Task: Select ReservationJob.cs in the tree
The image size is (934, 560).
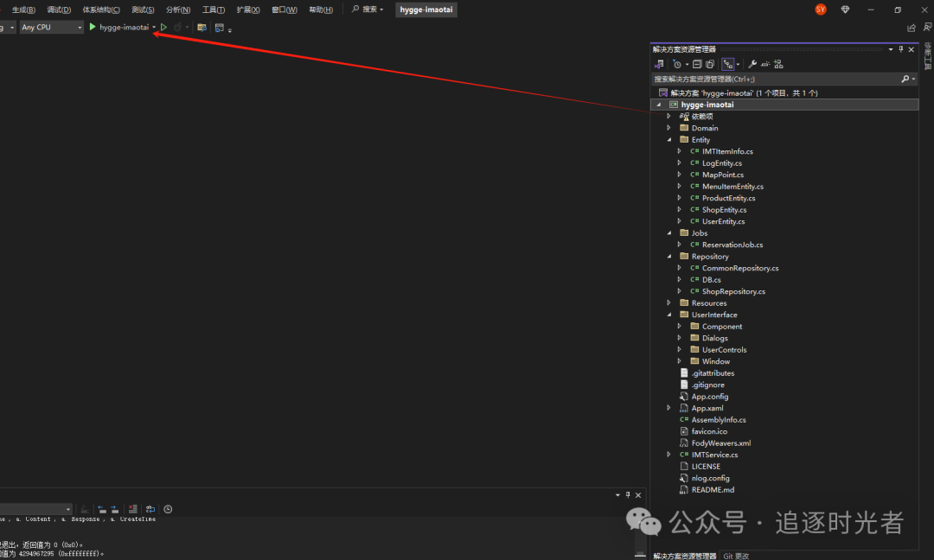Action: point(732,245)
